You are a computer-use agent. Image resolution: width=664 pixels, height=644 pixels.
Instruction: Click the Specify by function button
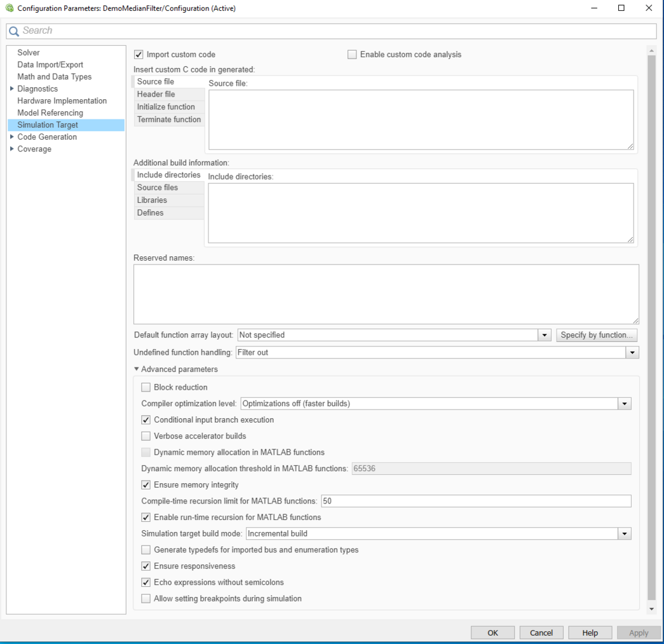[x=596, y=335]
